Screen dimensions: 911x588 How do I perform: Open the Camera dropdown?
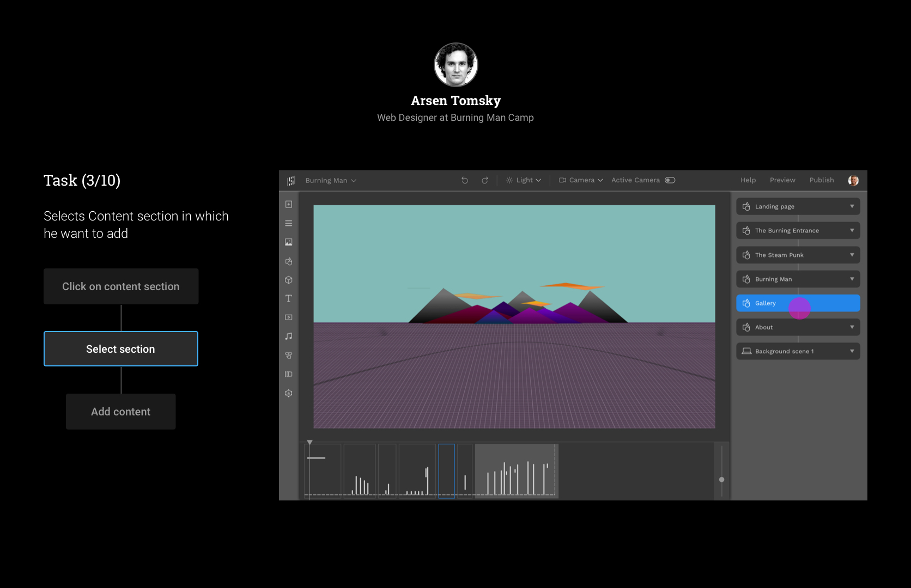581,180
